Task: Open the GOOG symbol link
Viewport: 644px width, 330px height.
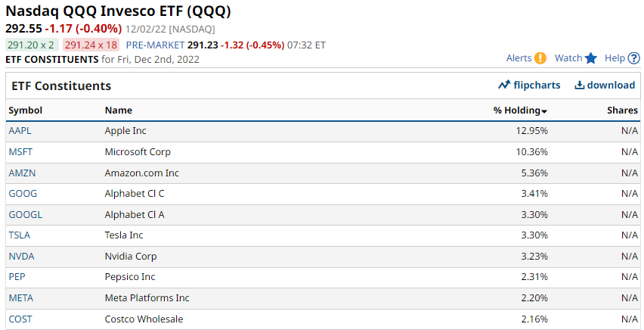Action: point(23,194)
